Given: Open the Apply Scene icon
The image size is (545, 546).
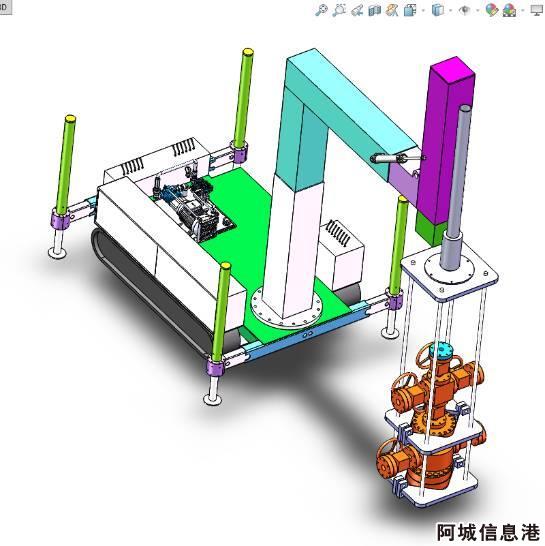Looking at the screenshot, I should click(509, 10).
